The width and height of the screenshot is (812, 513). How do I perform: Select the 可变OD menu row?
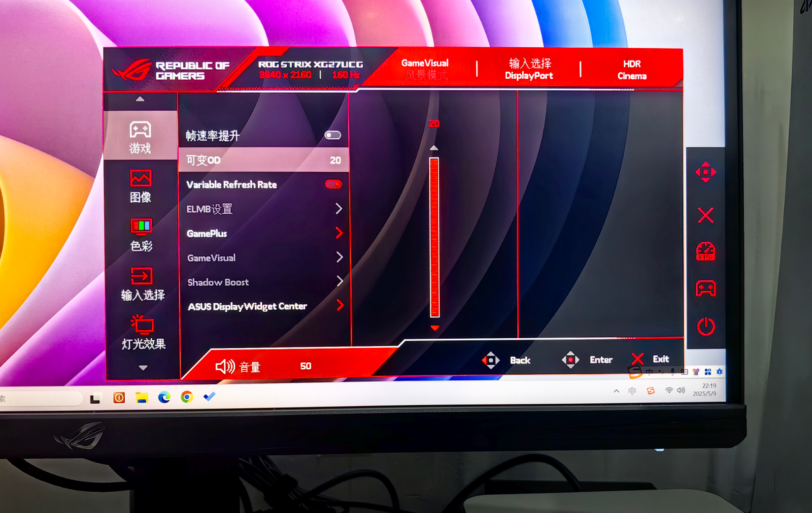264,160
